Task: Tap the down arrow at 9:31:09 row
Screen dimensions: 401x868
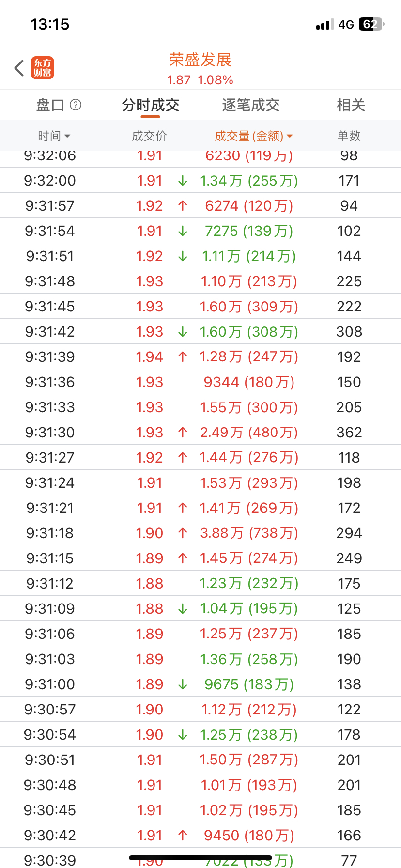Action: [183, 609]
